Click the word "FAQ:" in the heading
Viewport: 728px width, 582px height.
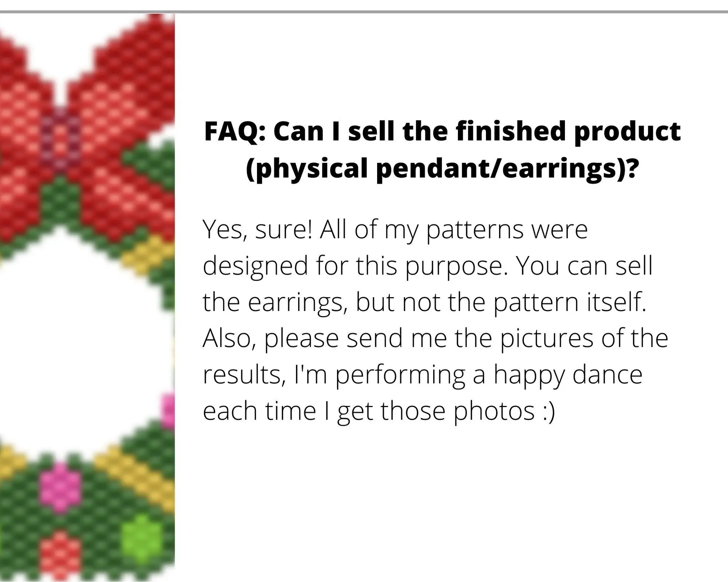coord(235,132)
